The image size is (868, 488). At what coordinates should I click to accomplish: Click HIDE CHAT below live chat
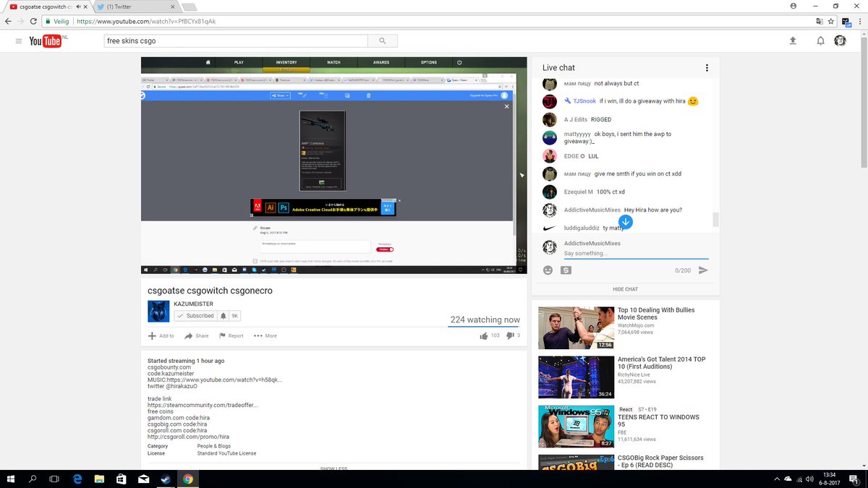coord(626,289)
